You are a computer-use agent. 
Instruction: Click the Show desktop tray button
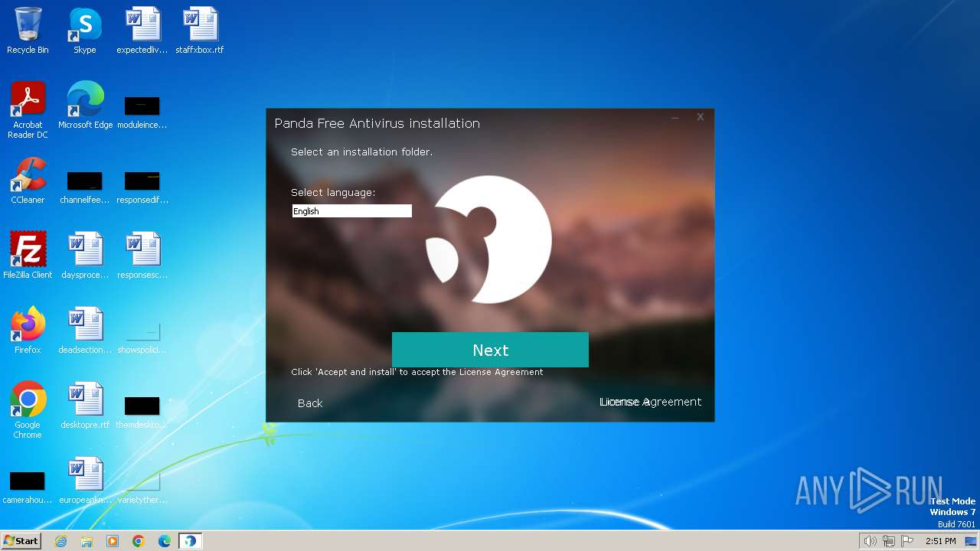pyautogui.click(x=972, y=541)
